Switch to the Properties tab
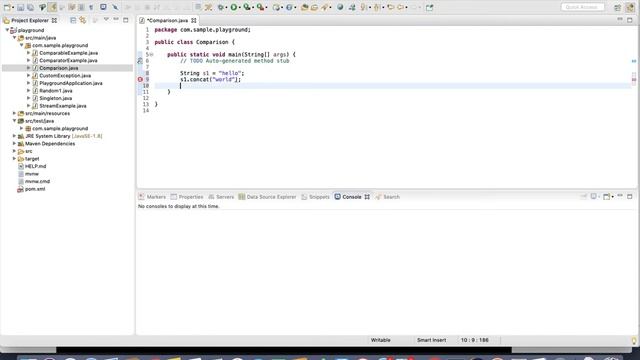640x360 pixels. click(187, 197)
